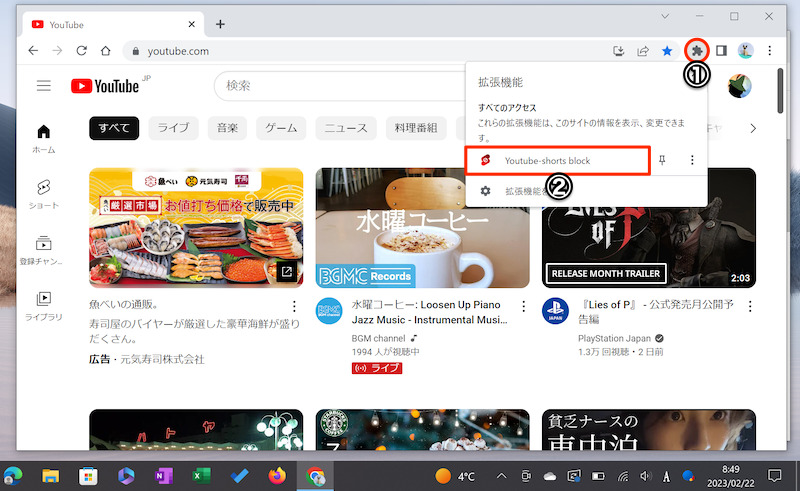This screenshot has width=800, height=491.
Task: Click the YouTube search field
Action: [x=340, y=87]
